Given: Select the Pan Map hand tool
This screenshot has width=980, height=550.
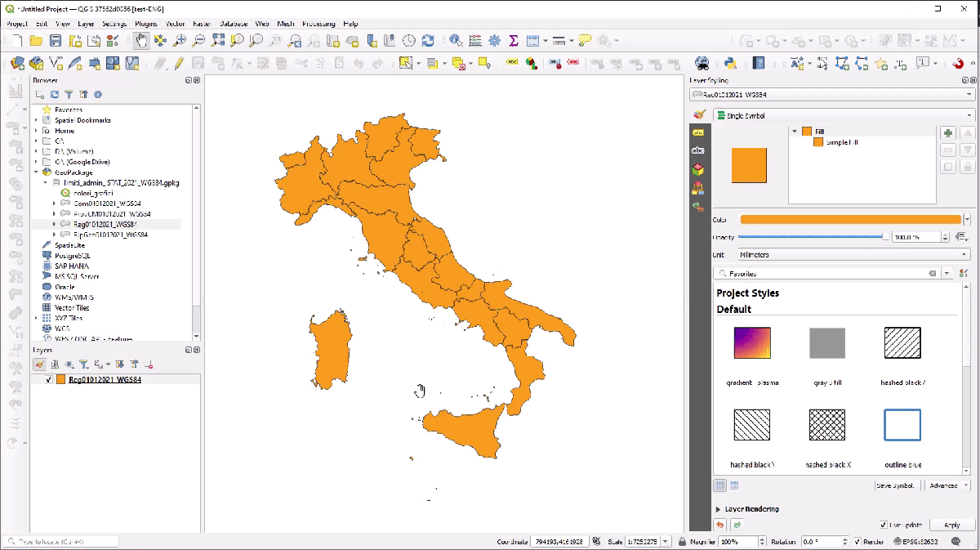Looking at the screenshot, I should click(x=141, y=40).
